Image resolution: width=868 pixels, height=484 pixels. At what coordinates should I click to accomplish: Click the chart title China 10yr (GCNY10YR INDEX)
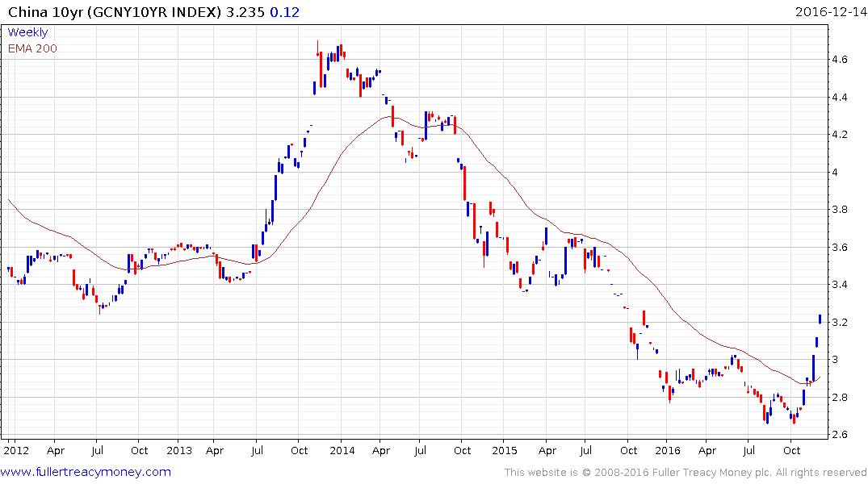(x=115, y=12)
